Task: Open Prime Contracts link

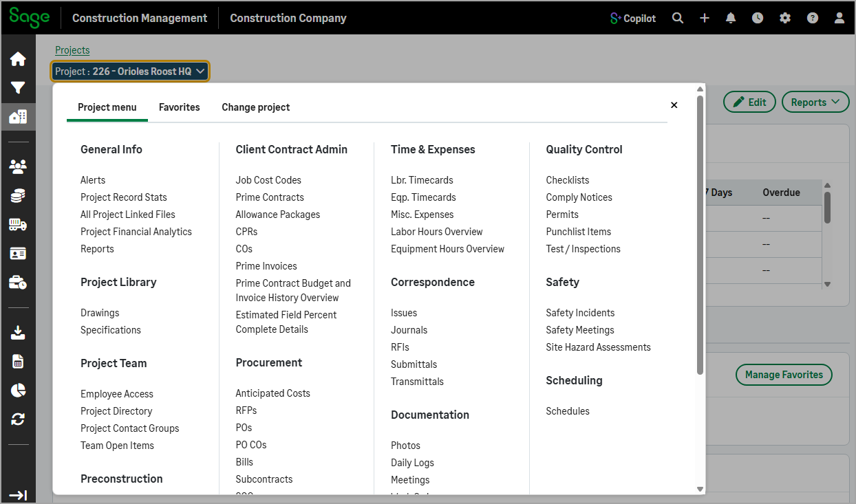Action: point(270,197)
